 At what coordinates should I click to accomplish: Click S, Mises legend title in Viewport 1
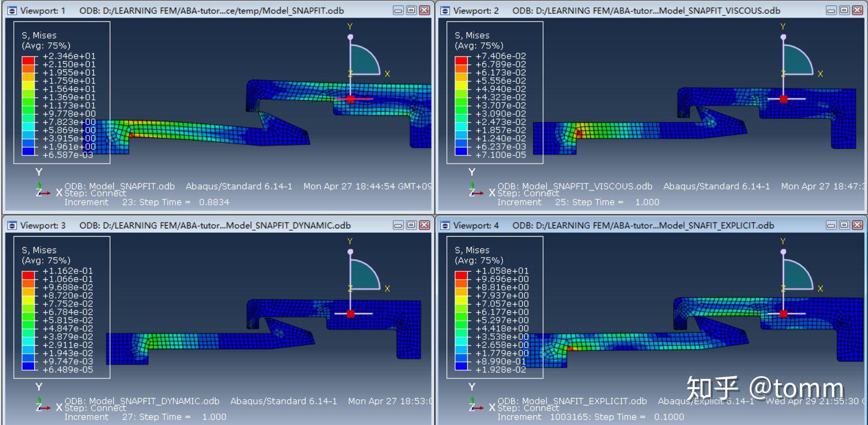coord(39,35)
